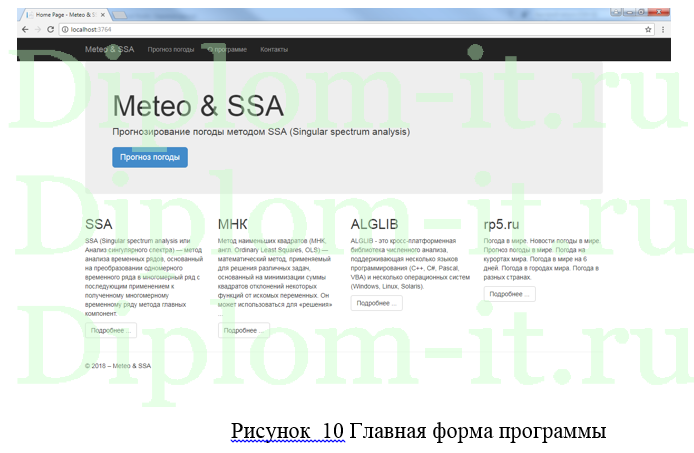Close the browser window

(659, 12)
